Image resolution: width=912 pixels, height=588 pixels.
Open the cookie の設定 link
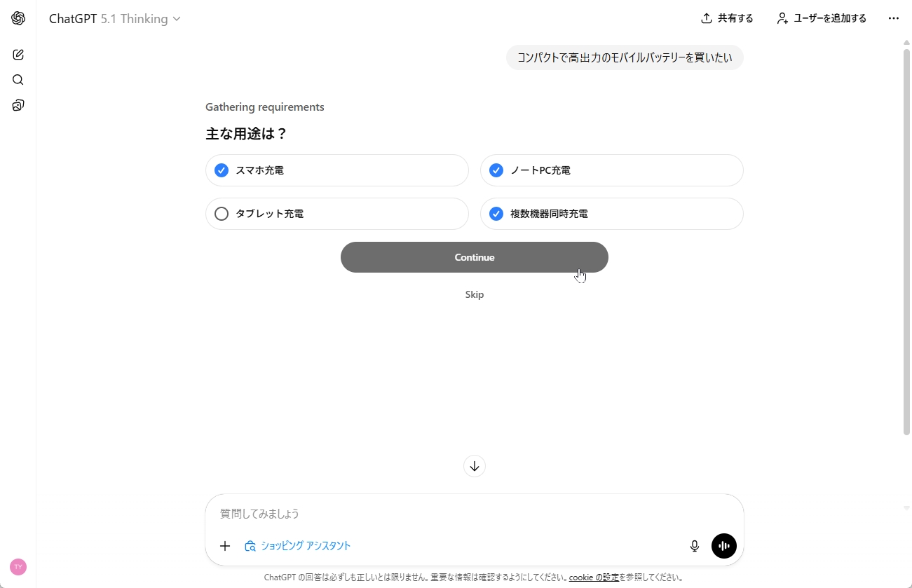pos(594,577)
